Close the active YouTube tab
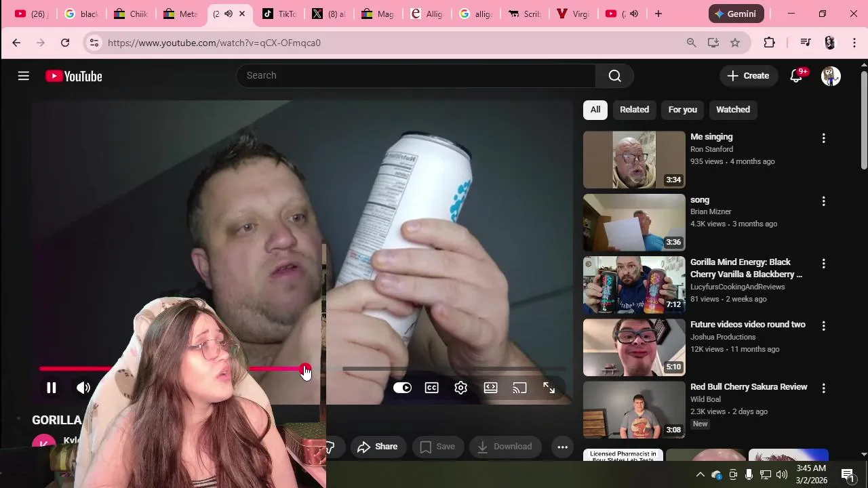 click(242, 14)
